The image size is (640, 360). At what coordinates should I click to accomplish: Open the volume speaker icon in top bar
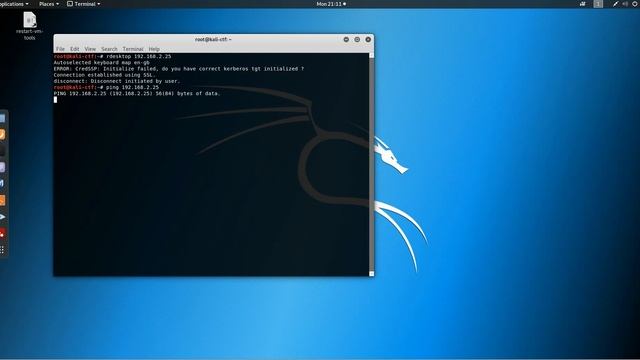point(625,4)
